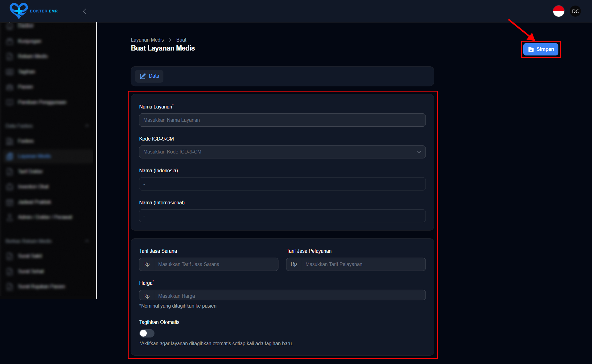Click the Rp prefix of Tarif Jasa Pelayanan

pos(294,264)
